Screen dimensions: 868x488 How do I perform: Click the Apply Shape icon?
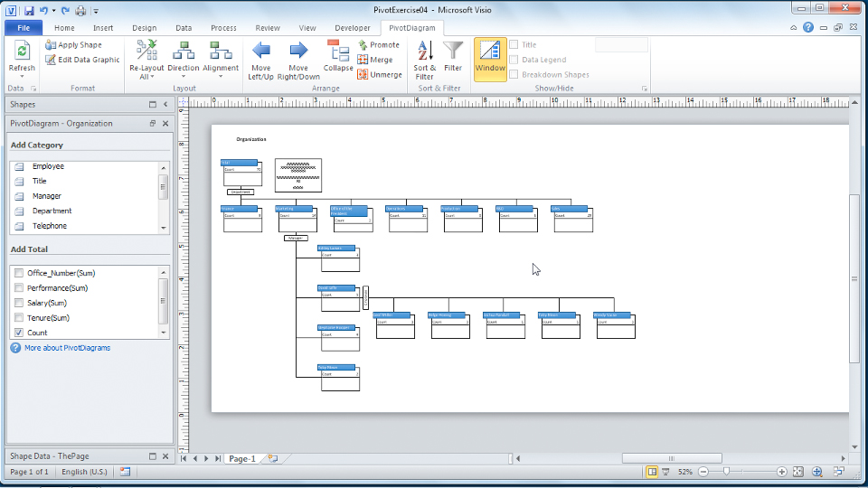pyautogui.click(x=51, y=44)
